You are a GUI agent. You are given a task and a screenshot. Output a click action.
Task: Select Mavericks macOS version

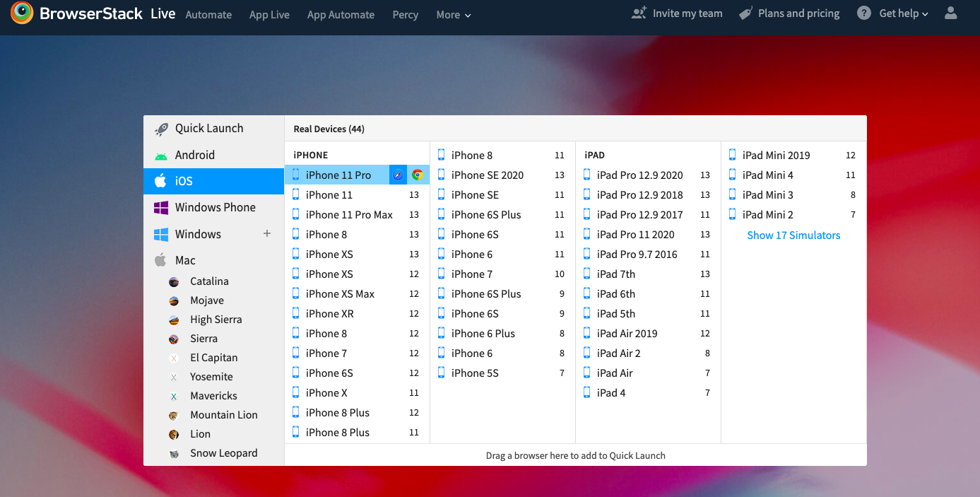click(x=213, y=396)
